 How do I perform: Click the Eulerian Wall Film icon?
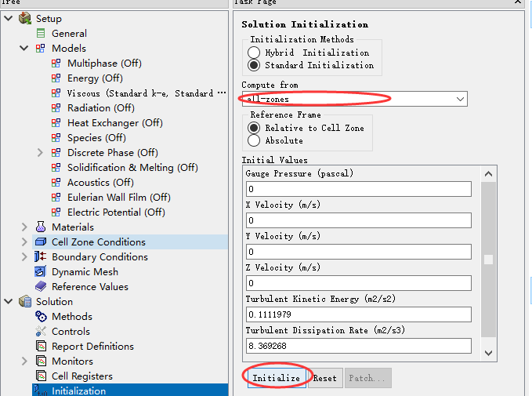[56, 198]
